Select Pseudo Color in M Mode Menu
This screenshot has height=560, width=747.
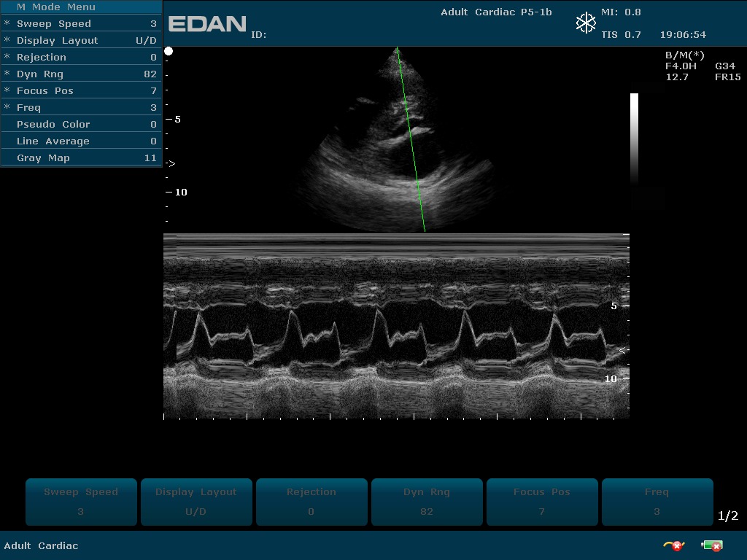pos(80,125)
